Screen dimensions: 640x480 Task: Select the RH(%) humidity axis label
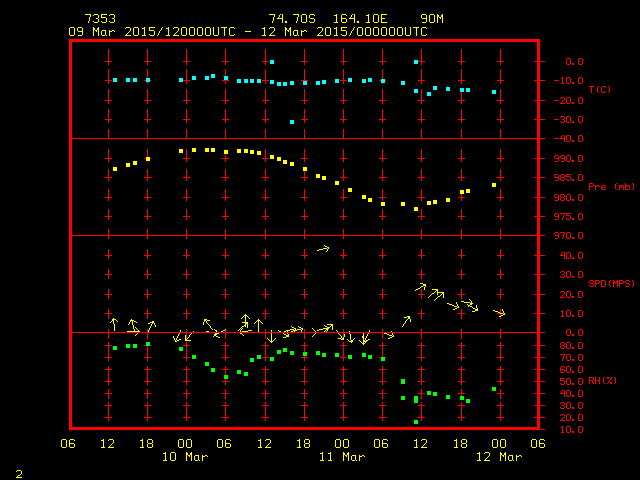pos(603,380)
